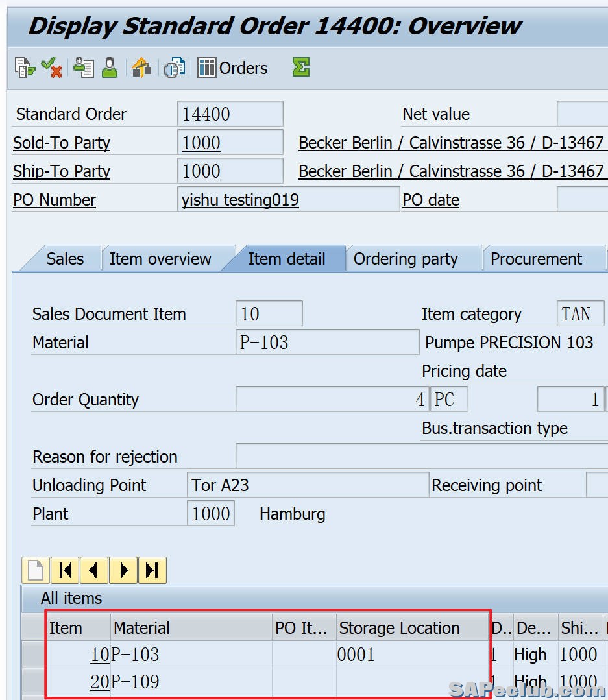The width and height of the screenshot is (608, 700).
Task: Switch to the Ordering party tab
Action: click(x=406, y=259)
